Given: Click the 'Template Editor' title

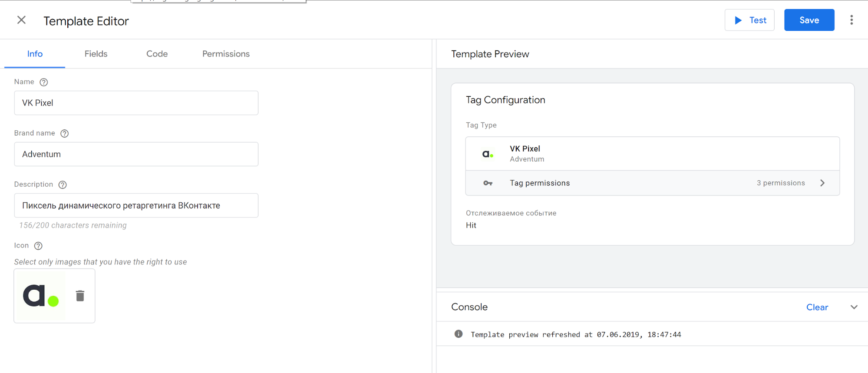Looking at the screenshot, I should click(86, 21).
